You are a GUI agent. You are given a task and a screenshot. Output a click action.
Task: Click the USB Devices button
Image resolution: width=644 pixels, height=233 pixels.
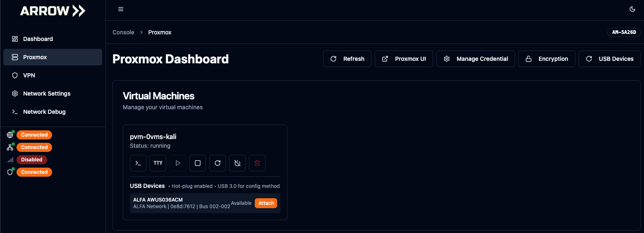click(609, 59)
